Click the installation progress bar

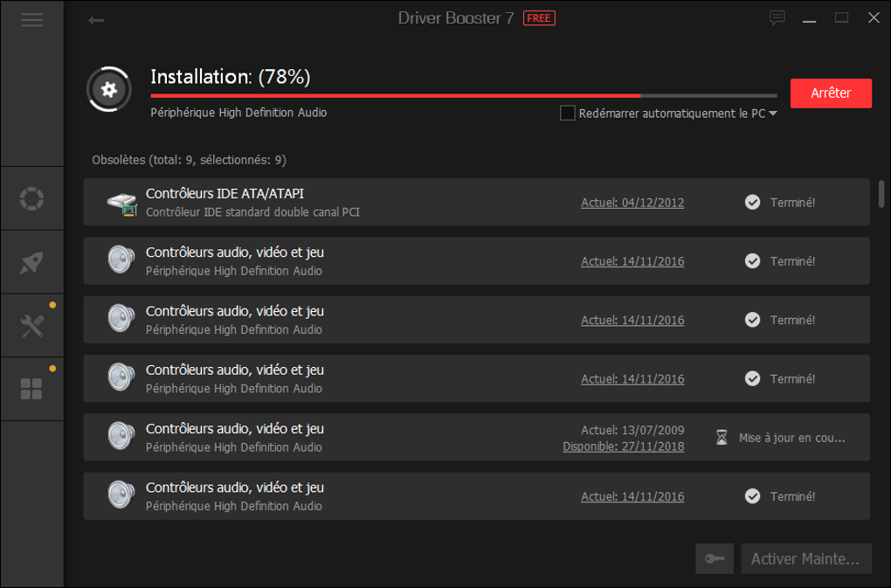[464, 95]
